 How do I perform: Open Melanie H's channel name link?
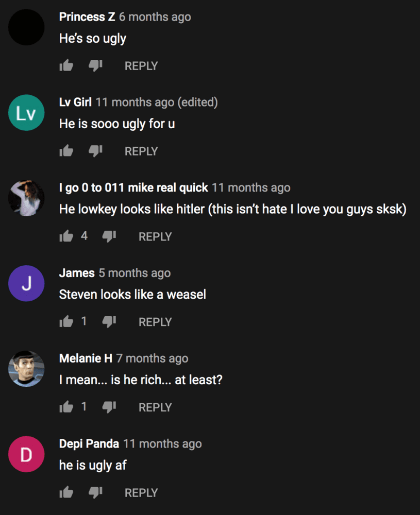86,358
